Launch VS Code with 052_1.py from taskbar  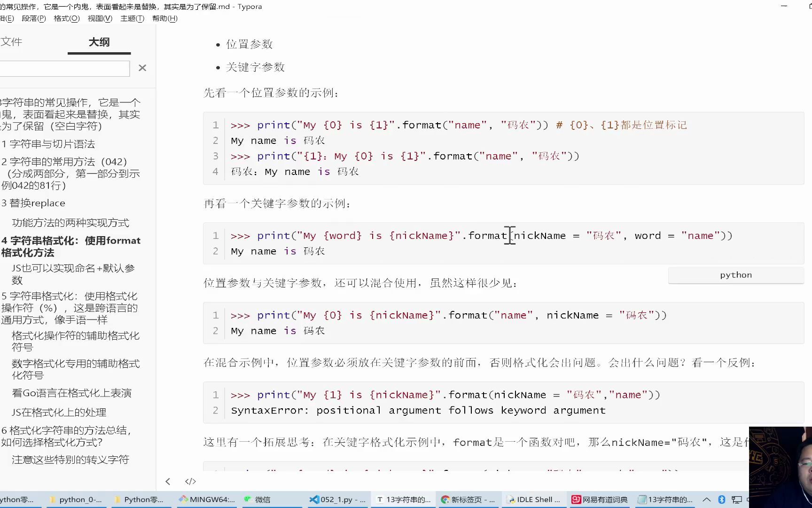click(338, 500)
